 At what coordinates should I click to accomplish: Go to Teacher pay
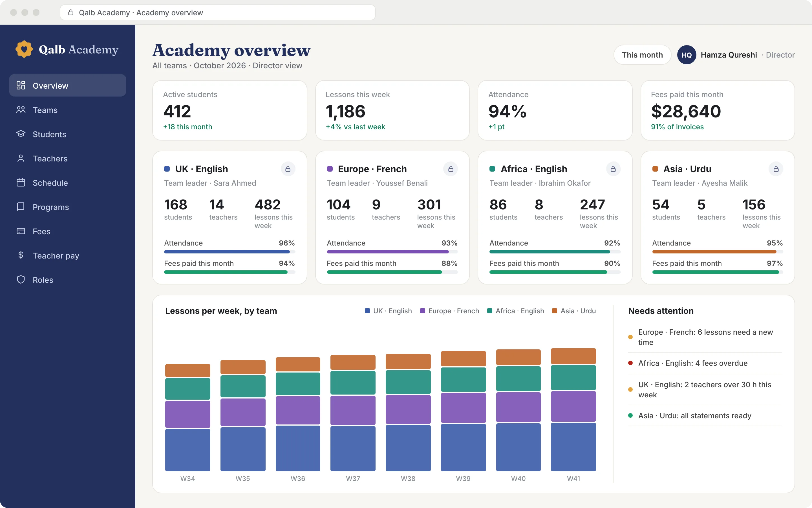click(67, 255)
